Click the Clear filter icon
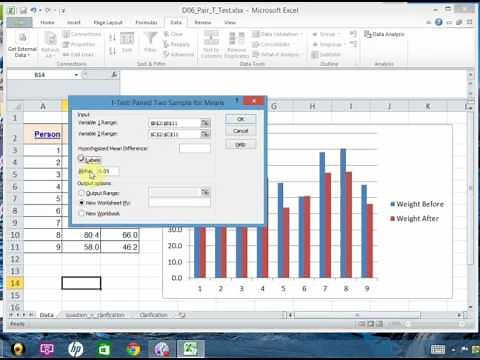 [173, 34]
